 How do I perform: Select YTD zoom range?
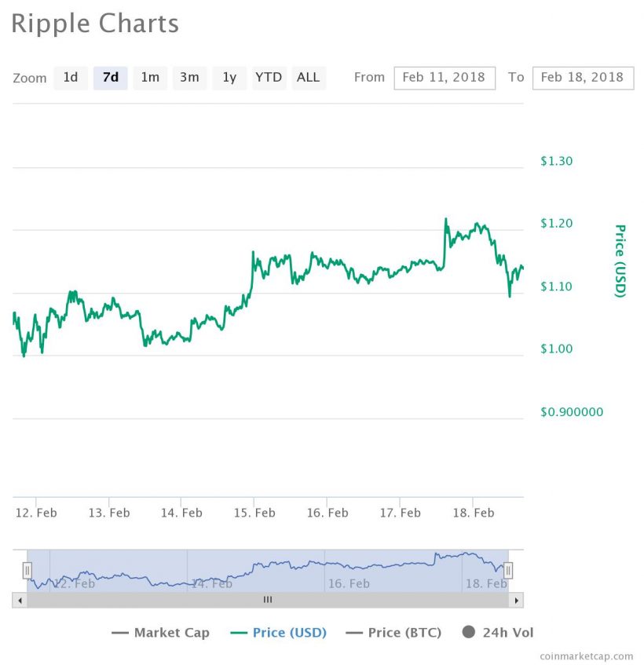[x=269, y=78]
